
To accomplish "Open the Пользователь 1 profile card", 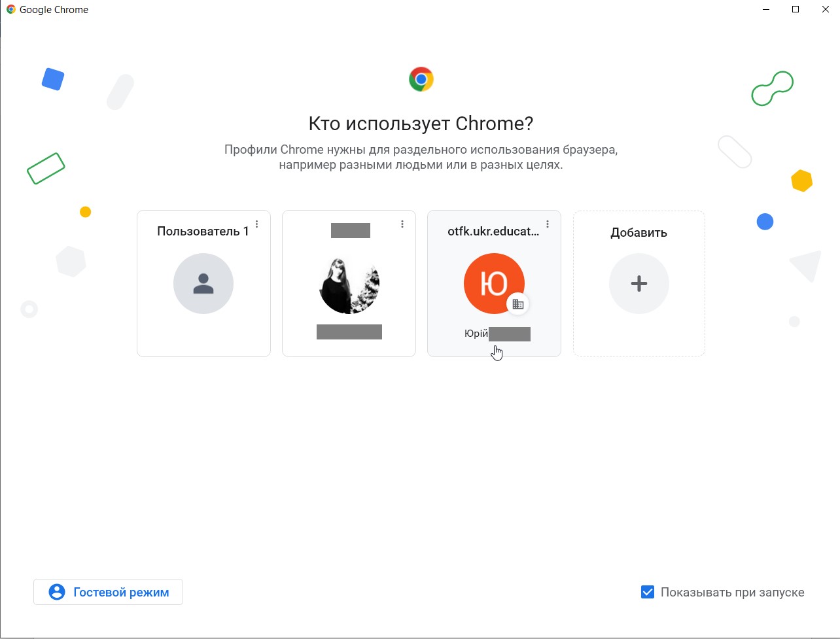I will click(x=203, y=283).
